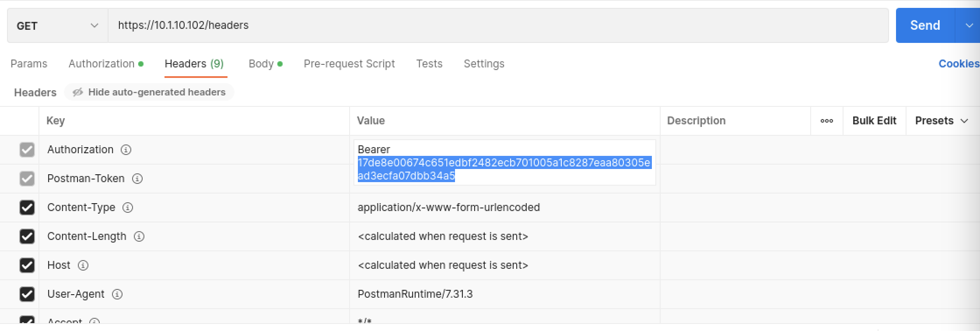This screenshot has width=980, height=331.
Task: Open the Settings tab
Action: [484, 64]
